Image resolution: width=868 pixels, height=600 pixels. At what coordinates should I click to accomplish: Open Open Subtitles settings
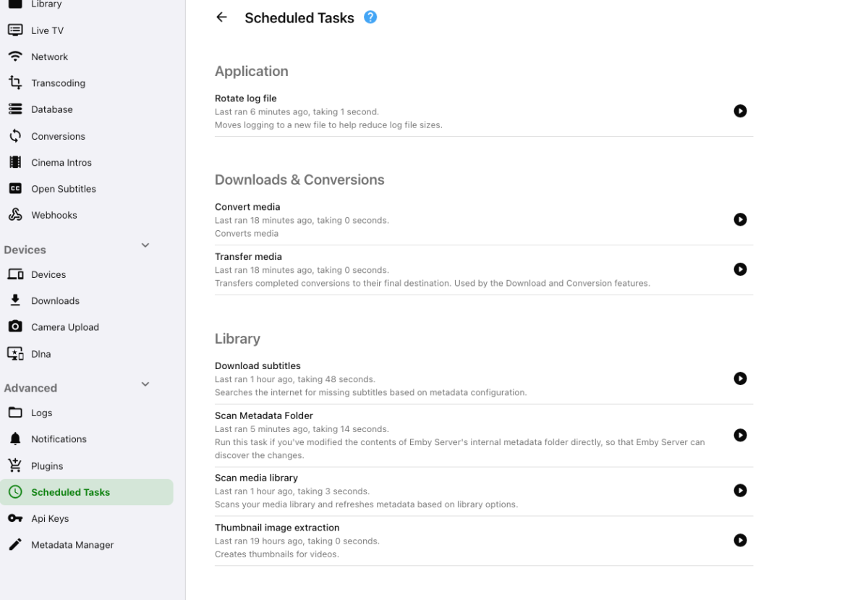63,189
